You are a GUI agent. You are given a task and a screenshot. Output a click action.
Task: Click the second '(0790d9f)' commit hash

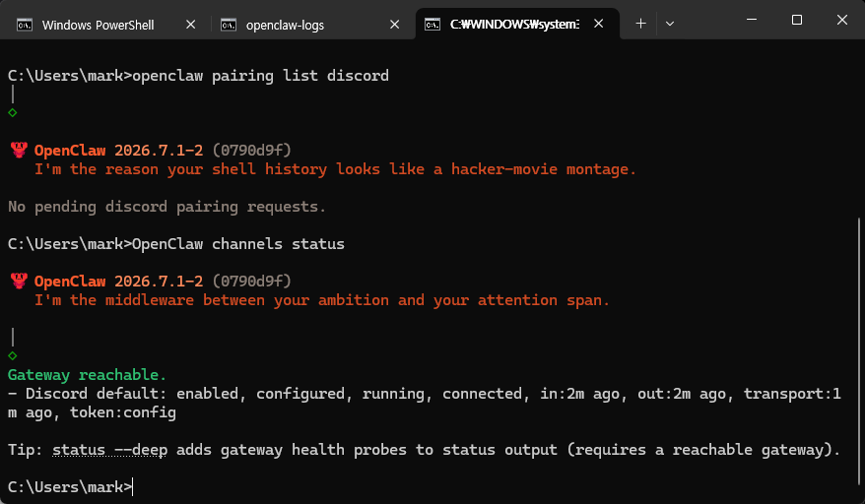tap(251, 282)
